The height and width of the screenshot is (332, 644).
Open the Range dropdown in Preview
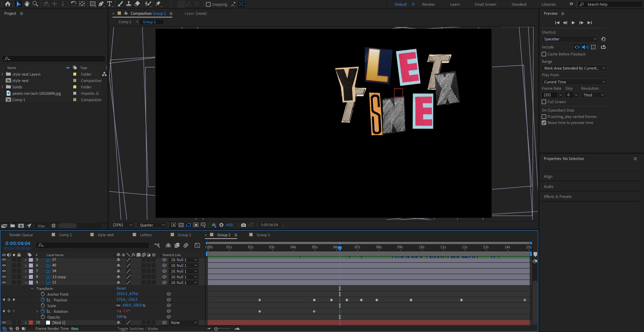coord(574,68)
